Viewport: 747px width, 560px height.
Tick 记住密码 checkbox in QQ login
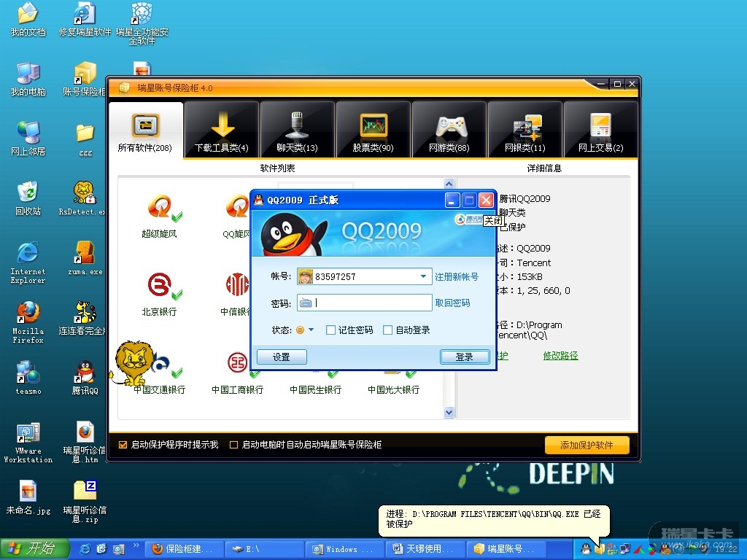[x=330, y=330]
